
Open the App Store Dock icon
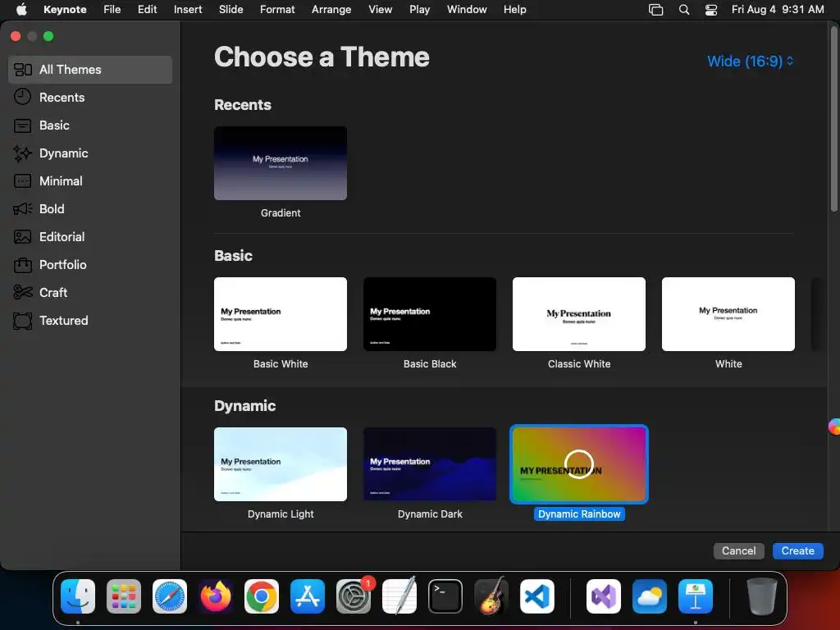(x=308, y=596)
